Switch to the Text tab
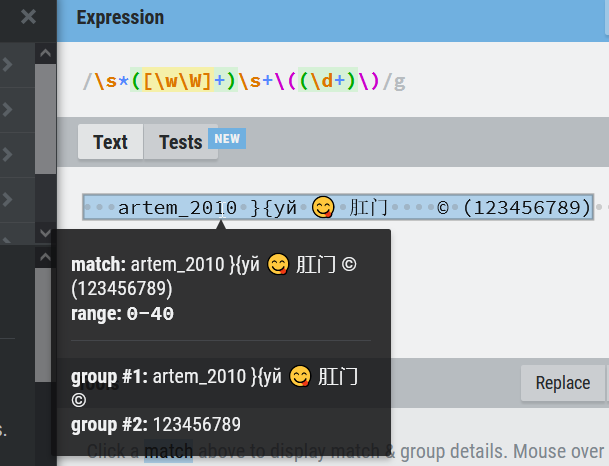The width and height of the screenshot is (609, 466). 110,142
